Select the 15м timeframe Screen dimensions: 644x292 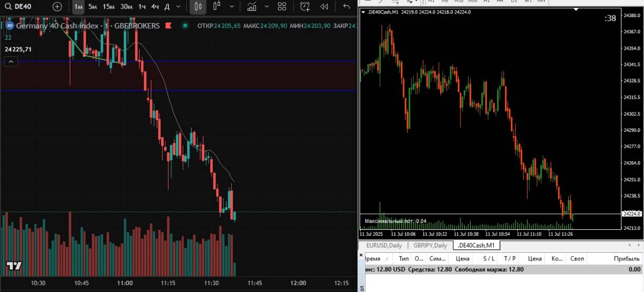(x=108, y=6)
